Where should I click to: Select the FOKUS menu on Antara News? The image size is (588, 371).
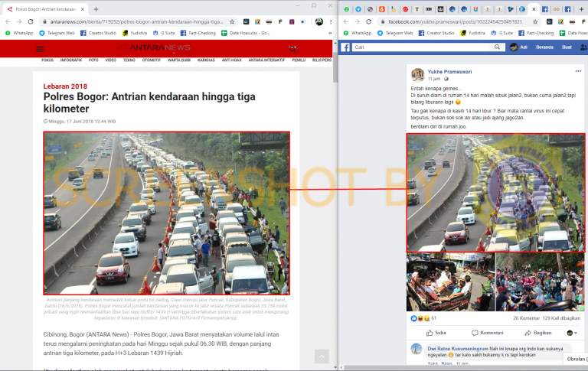[47, 60]
